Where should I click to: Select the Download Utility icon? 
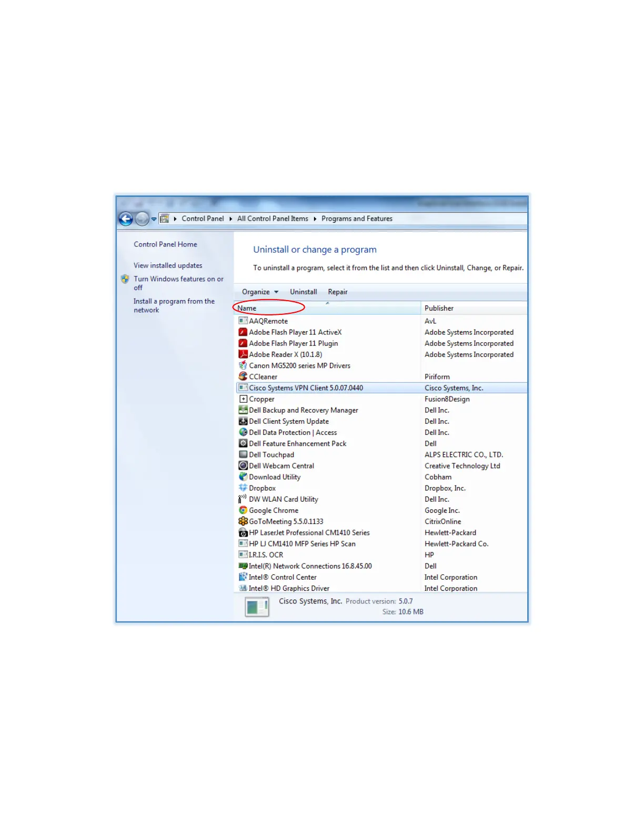click(243, 476)
